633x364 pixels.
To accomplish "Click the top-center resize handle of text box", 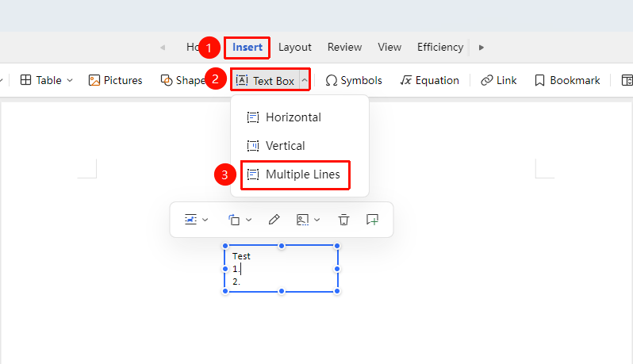I will 282,246.
